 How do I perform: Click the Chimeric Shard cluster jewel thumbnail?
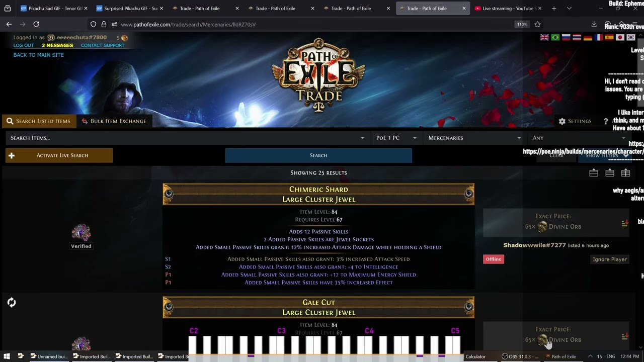click(81, 232)
